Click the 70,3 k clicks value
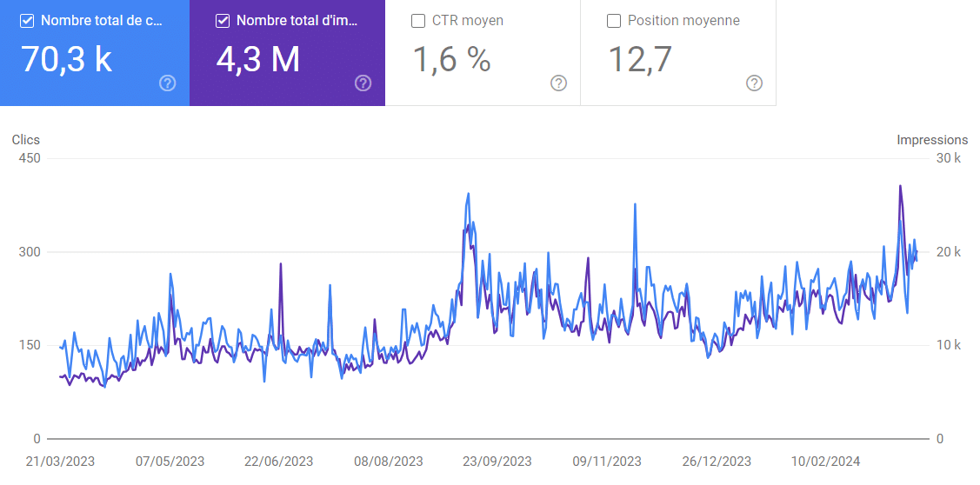980x485 pixels. (x=66, y=59)
